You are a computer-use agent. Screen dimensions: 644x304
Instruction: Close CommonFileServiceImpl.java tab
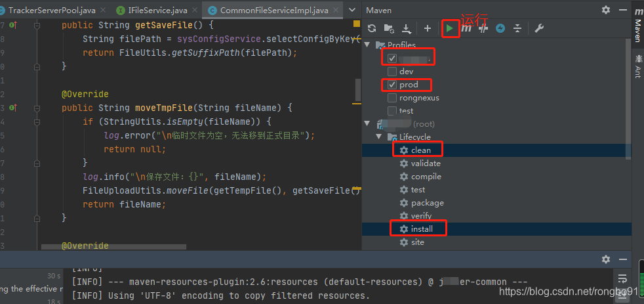pyautogui.click(x=336, y=11)
